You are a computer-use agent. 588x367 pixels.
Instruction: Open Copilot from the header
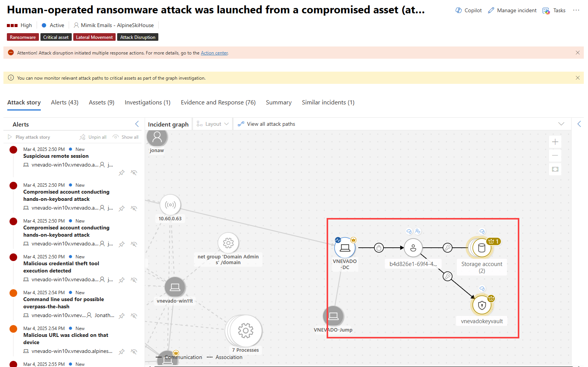click(x=469, y=10)
